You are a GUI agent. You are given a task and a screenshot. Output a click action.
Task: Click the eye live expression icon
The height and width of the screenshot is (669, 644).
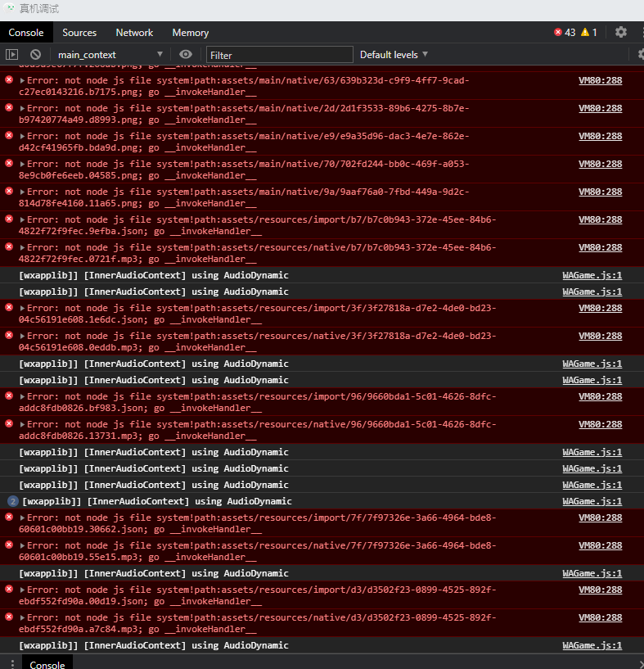186,54
